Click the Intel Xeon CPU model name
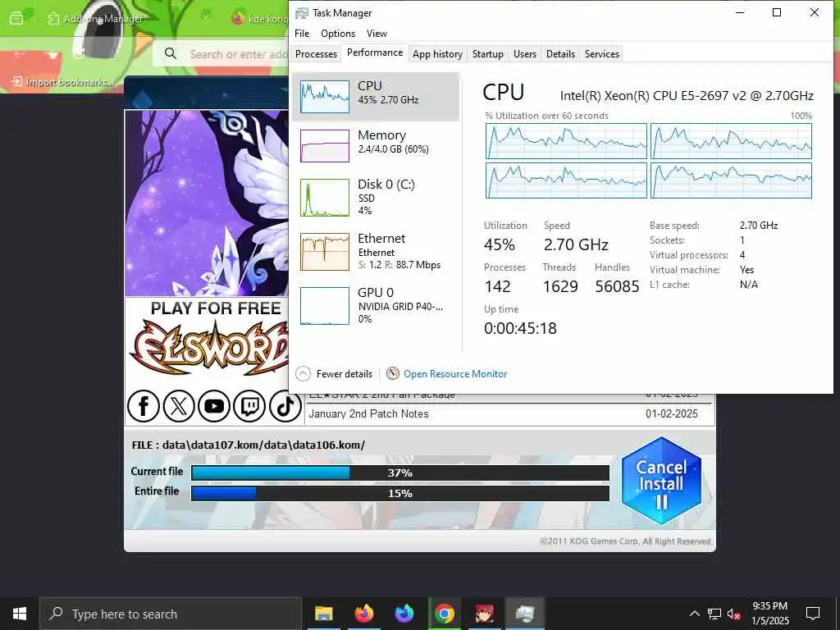This screenshot has height=630, width=840. (687, 95)
